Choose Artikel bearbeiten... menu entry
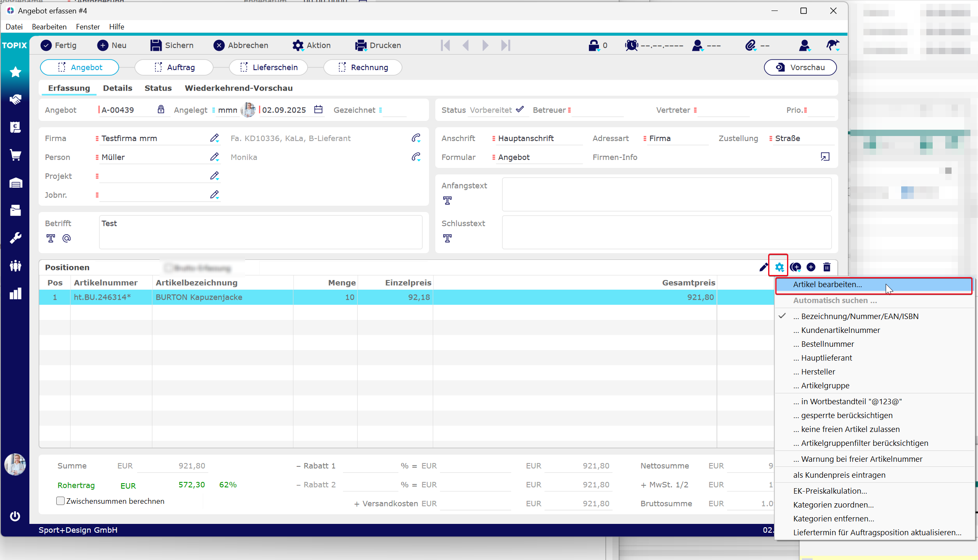978x560 pixels. pyautogui.click(x=873, y=285)
